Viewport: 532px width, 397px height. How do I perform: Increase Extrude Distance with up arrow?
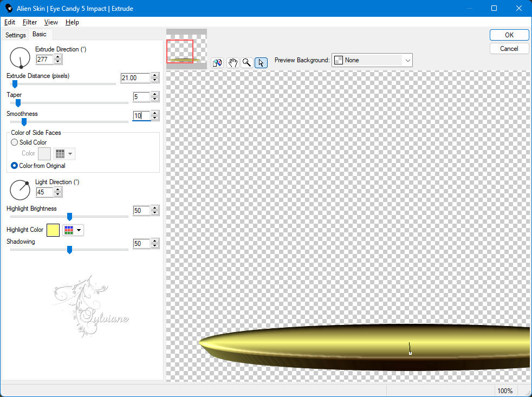[x=155, y=75]
